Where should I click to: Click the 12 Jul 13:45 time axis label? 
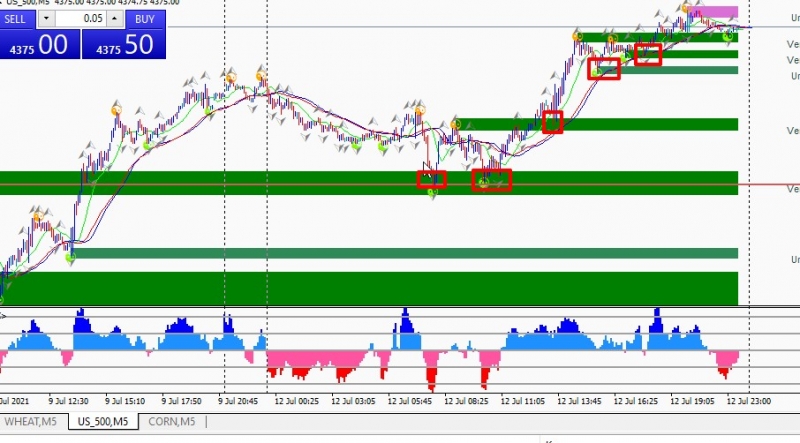tap(579, 401)
